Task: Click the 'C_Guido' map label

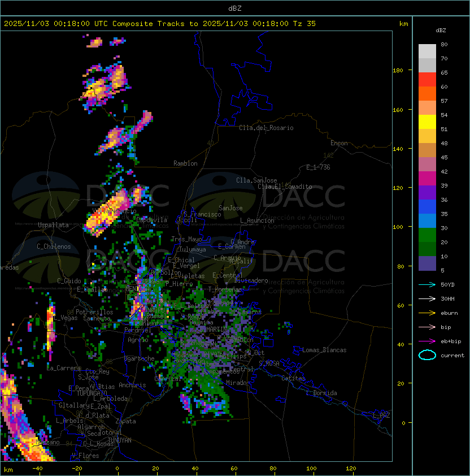Action: pos(69,281)
